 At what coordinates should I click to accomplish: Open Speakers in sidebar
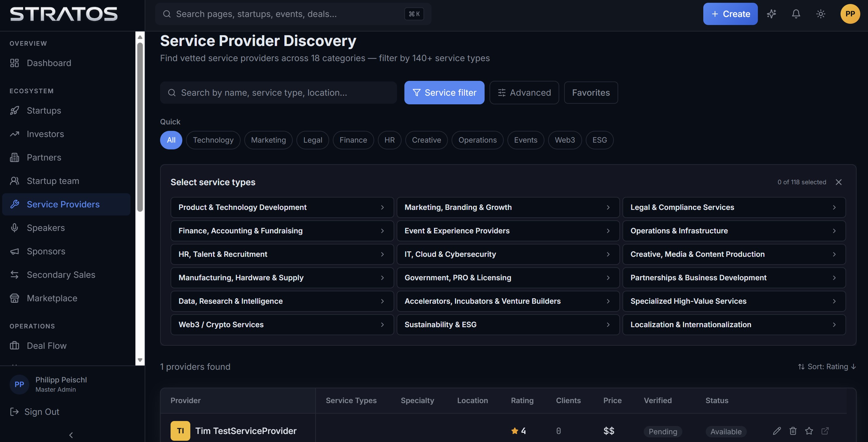point(66,228)
